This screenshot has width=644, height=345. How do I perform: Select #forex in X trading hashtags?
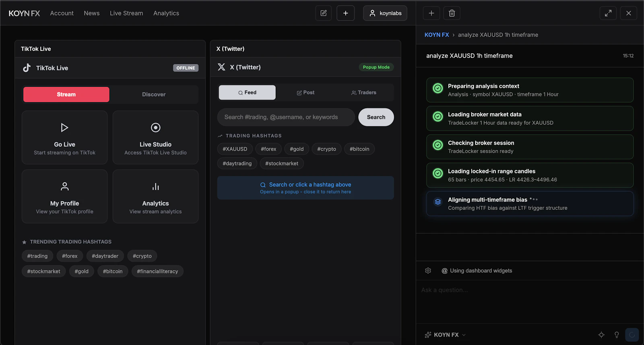coord(268,149)
